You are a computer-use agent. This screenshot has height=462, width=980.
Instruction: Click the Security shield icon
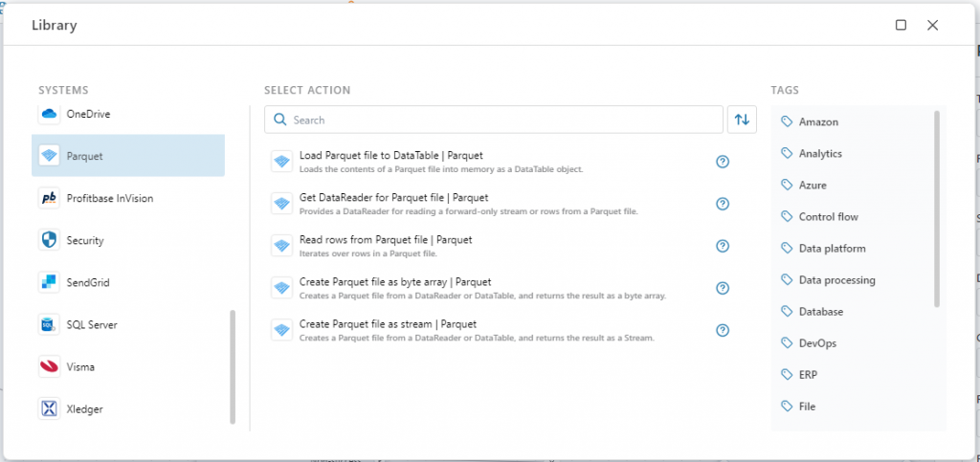tap(49, 240)
